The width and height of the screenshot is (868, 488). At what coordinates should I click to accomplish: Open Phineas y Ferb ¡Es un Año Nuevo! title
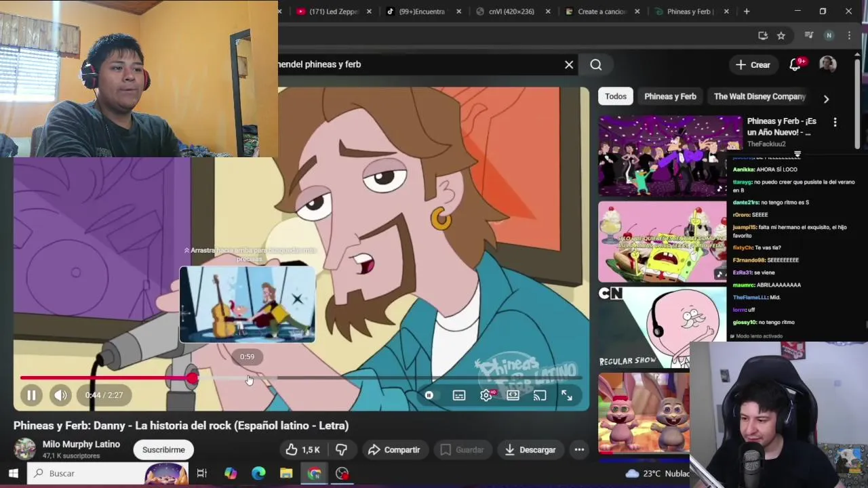pyautogui.click(x=782, y=127)
